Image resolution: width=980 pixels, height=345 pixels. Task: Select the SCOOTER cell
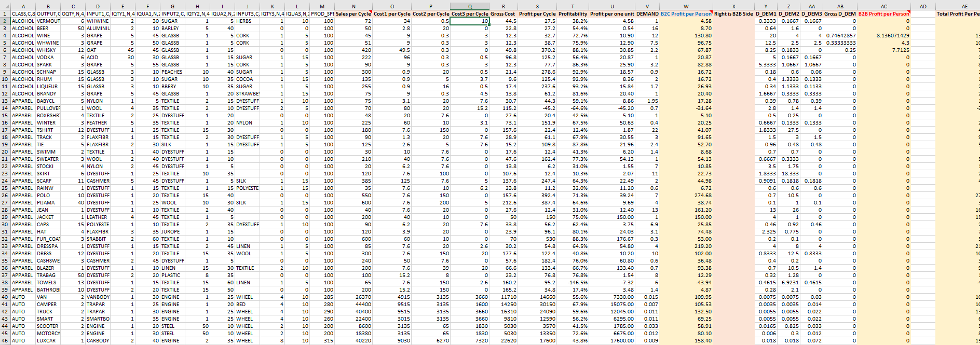point(48,326)
